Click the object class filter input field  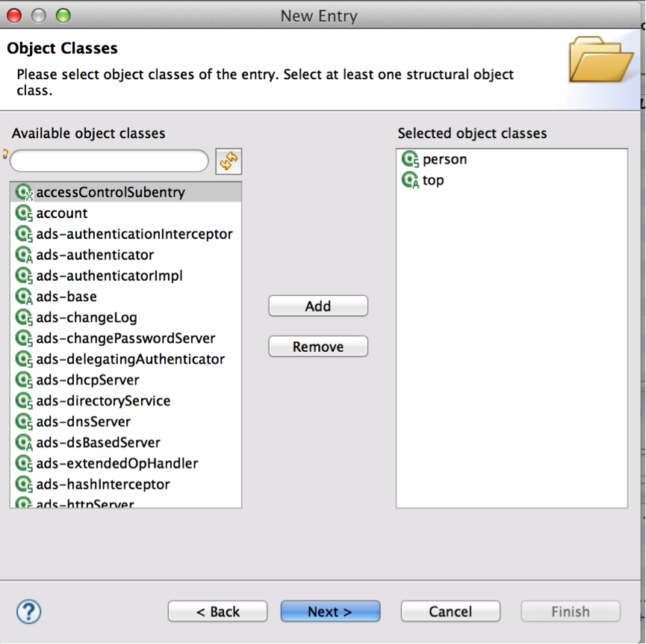pos(108,161)
